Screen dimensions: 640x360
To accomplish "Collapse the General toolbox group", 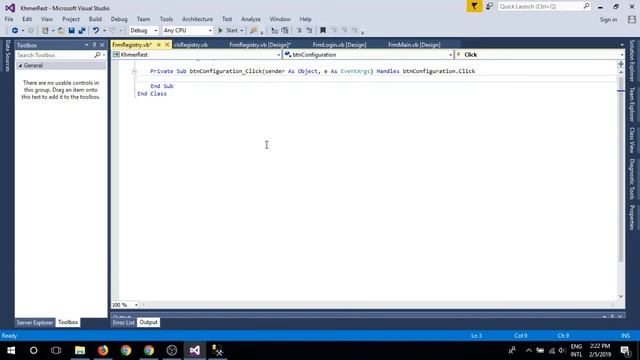I will [20, 66].
